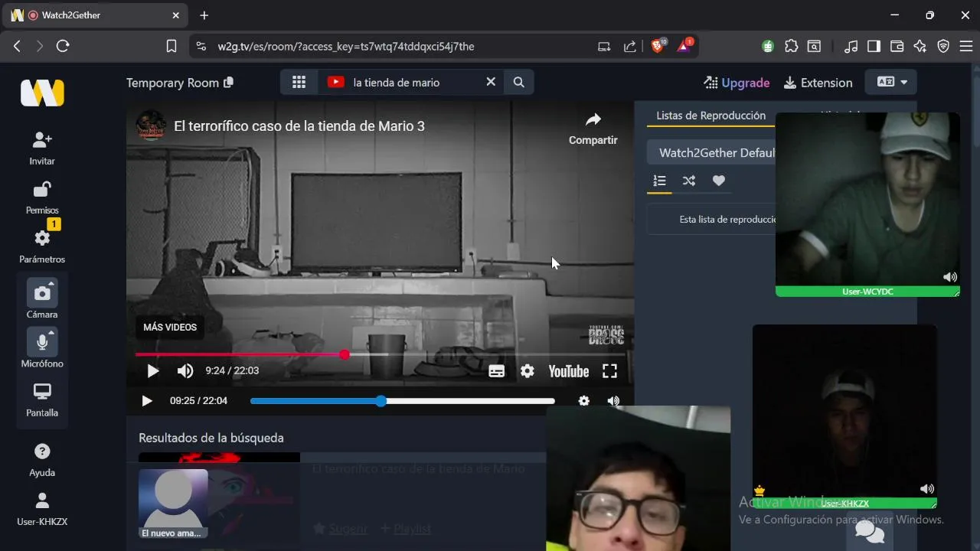Open the Invitar people icon in sidebar
The width and height of the screenshot is (980, 551).
coord(42,140)
